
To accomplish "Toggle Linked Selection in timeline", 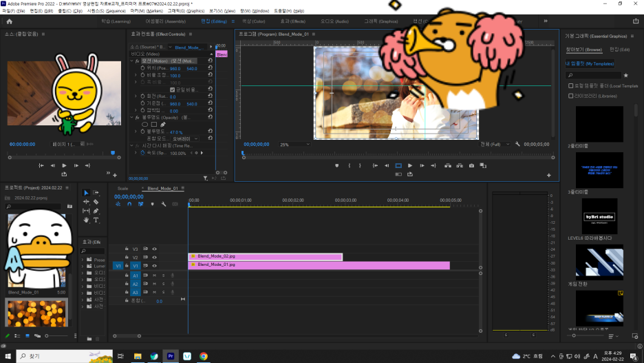I will [x=140, y=204].
